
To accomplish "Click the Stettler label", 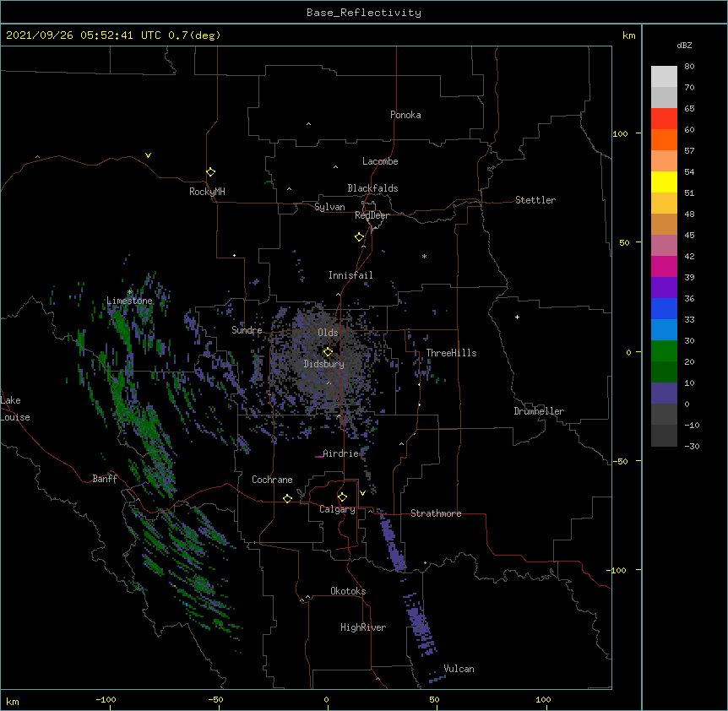I will 535,200.
